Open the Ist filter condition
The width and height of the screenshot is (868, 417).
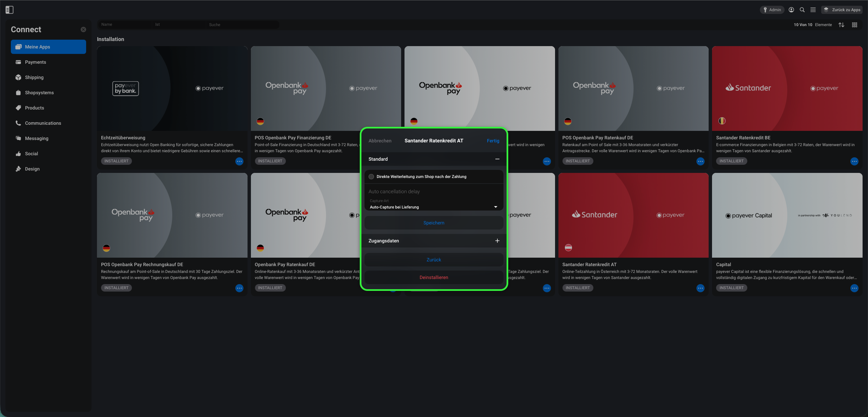(x=179, y=24)
